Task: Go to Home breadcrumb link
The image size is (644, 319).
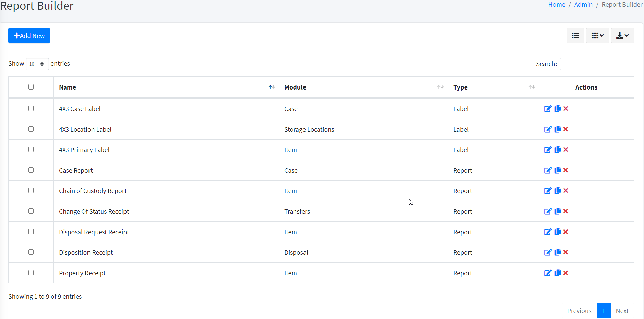Action: (557, 5)
